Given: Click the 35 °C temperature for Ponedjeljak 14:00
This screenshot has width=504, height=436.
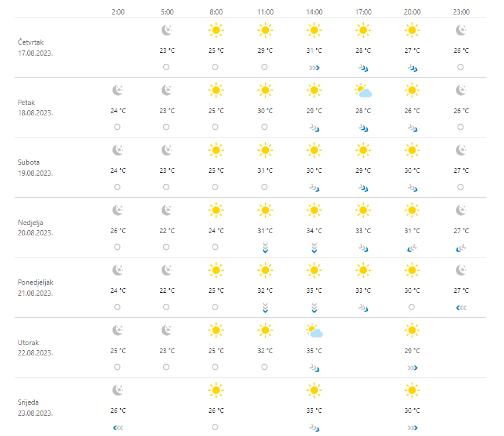Looking at the screenshot, I should click(x=314, y=290).
